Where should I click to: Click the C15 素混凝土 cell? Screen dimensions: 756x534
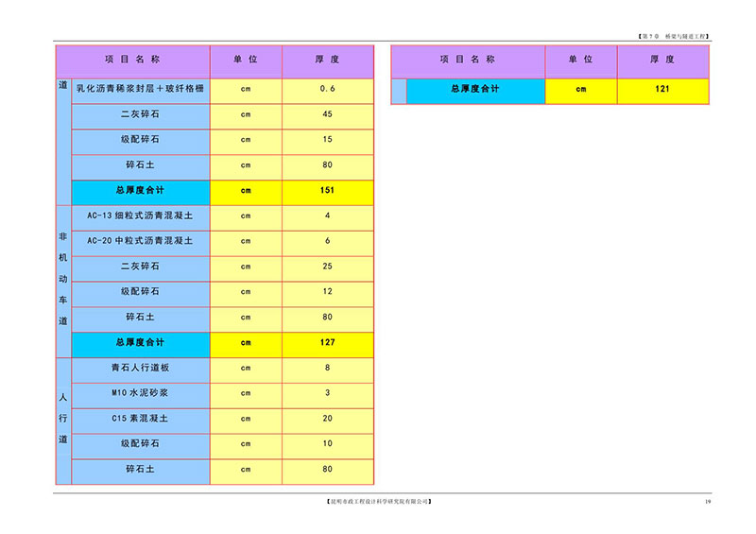click(140, 418)
